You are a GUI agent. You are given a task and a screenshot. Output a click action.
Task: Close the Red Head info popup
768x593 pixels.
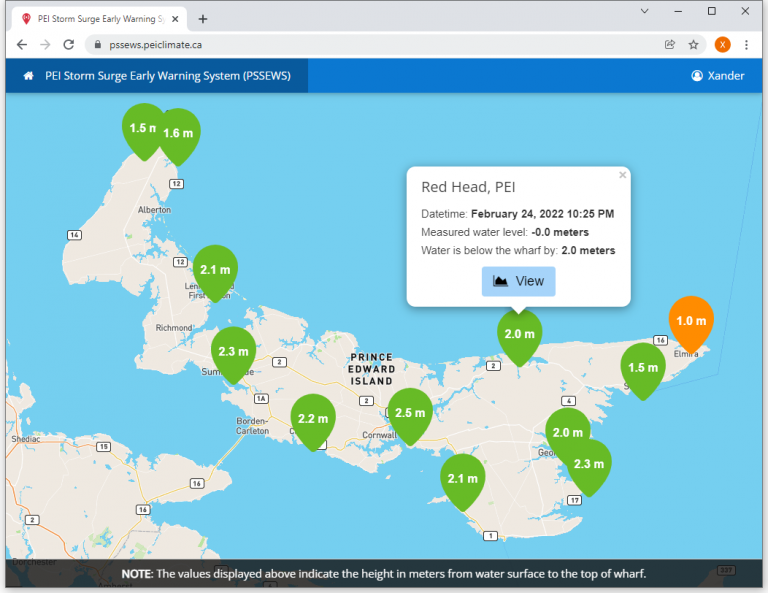point(622,175)
